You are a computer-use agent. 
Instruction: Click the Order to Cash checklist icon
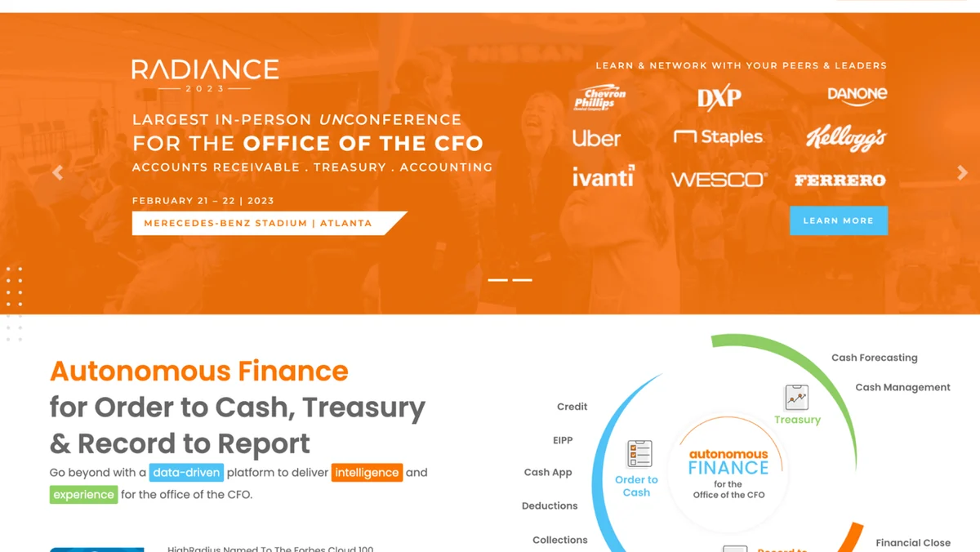639,453
